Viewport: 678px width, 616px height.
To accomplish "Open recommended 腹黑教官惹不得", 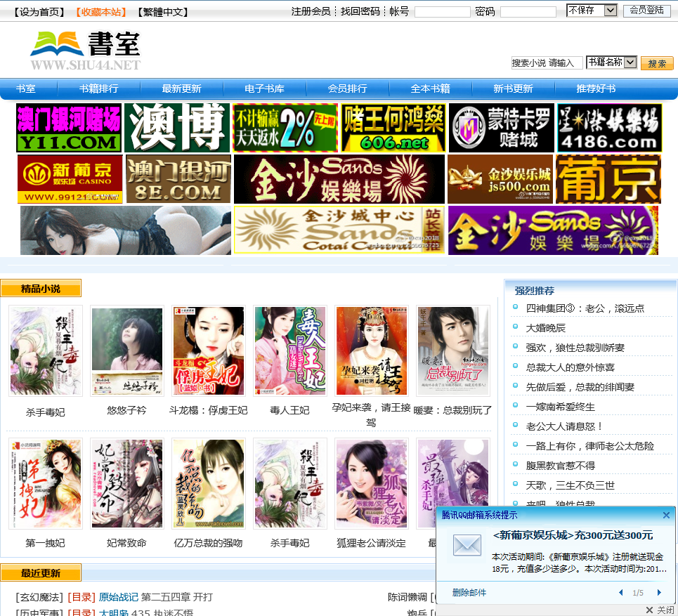I will pyautogui.click(x=561, y=466).
